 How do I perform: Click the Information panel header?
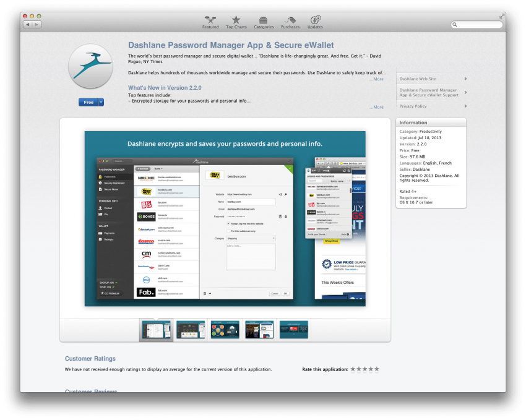(x=431, y=122)
